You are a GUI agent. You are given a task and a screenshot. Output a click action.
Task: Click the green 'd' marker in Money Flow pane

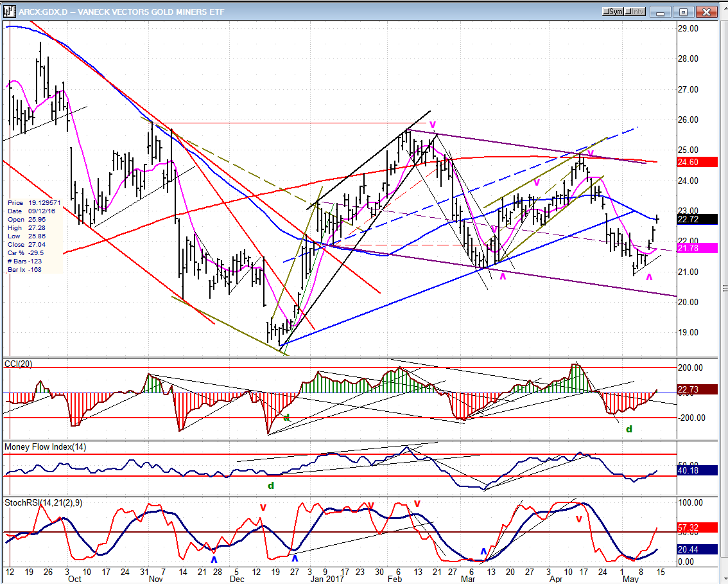pos(271,486)
